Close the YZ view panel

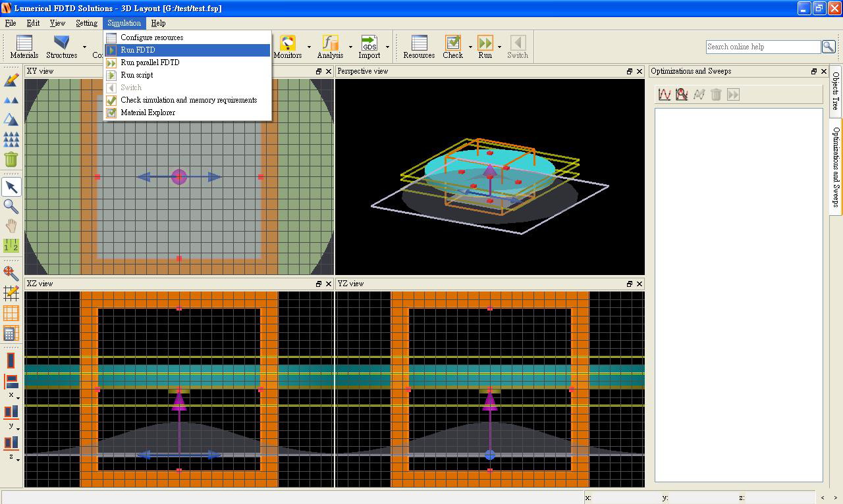[x=639, y=284]
